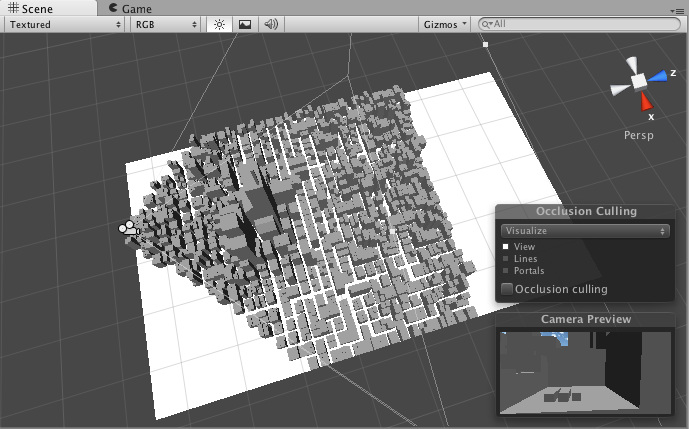Expand the Gizmos dropdown menu
The width and height of the screenshot is (689, 429).
445,24
